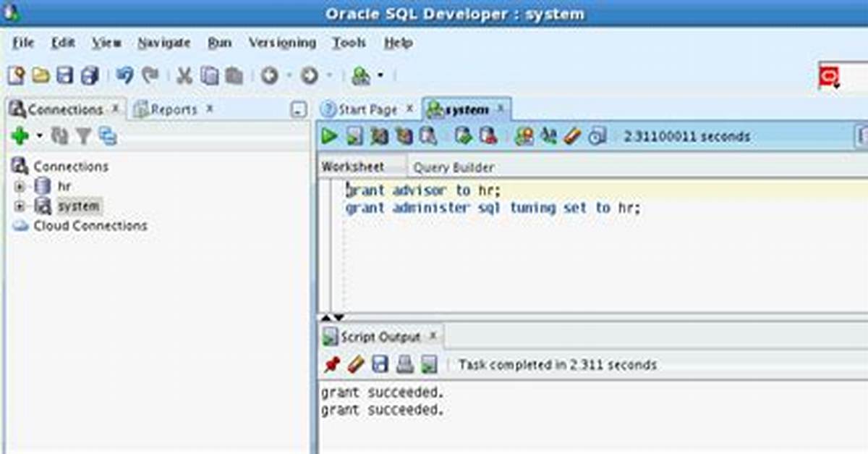The width and height of the screenshot is (868, 454).
Task: Open the SQL Worksheet icon in main toolbar
Action: pyautogui.click(x=360, y=75)
